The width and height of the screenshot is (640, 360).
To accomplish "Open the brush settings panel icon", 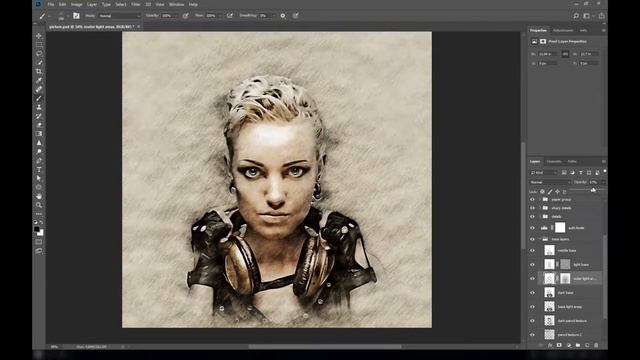I will click(76, 16).
